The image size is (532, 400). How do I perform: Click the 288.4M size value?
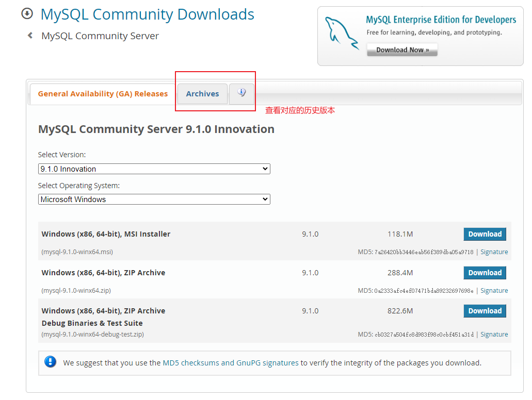400,273
